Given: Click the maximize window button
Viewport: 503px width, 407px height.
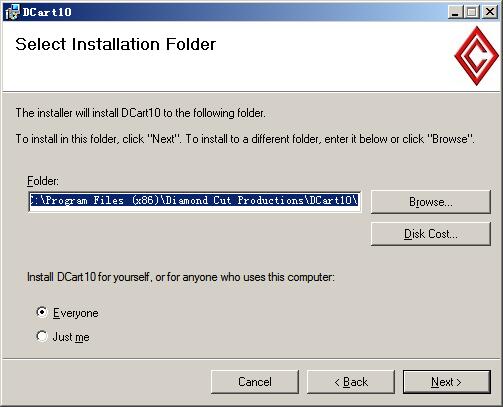Looking at the screenshot, I should click(x=472, y=13).
